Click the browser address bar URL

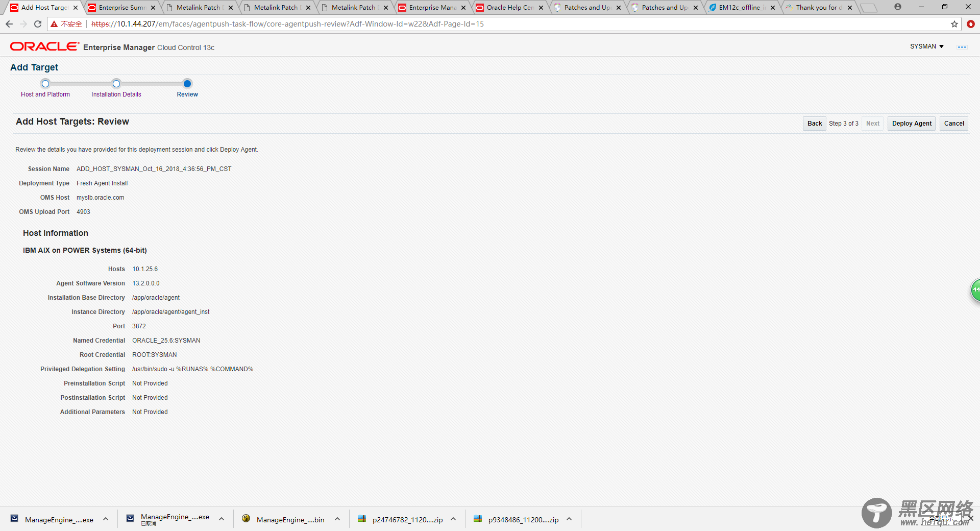click(287, 24)
